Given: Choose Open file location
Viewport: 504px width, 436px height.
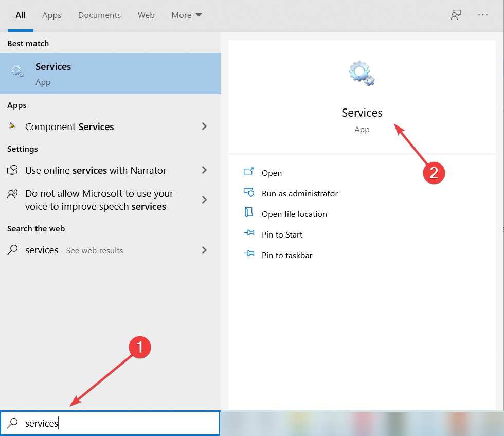Looking at the screenshot, I should point(294,214).
